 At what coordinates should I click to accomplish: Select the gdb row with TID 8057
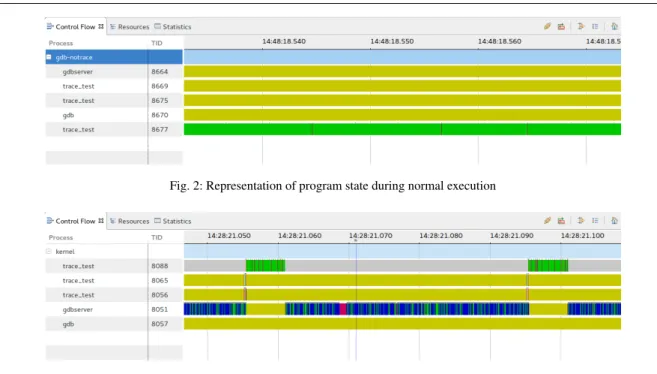pyautogui.click(x=114, y=324)
